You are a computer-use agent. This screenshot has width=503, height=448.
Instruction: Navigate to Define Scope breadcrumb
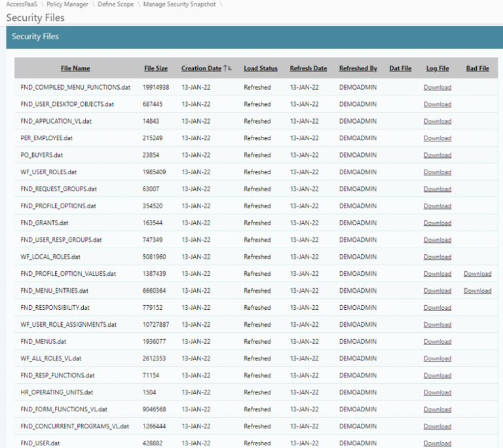point(117,5)
